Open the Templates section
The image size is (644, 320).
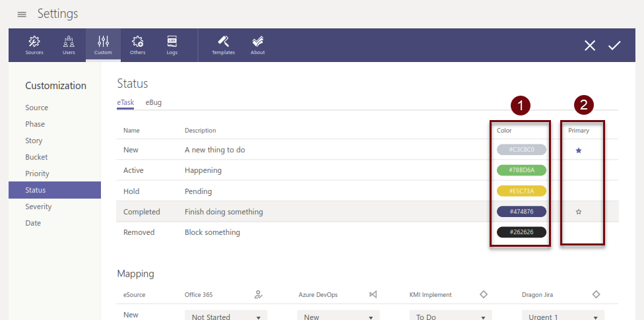pyautogui.click(x=223, y=45)
